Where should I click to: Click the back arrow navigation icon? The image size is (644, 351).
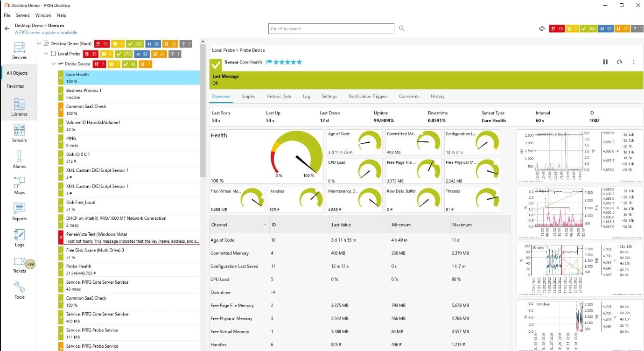tap(7, 28)
